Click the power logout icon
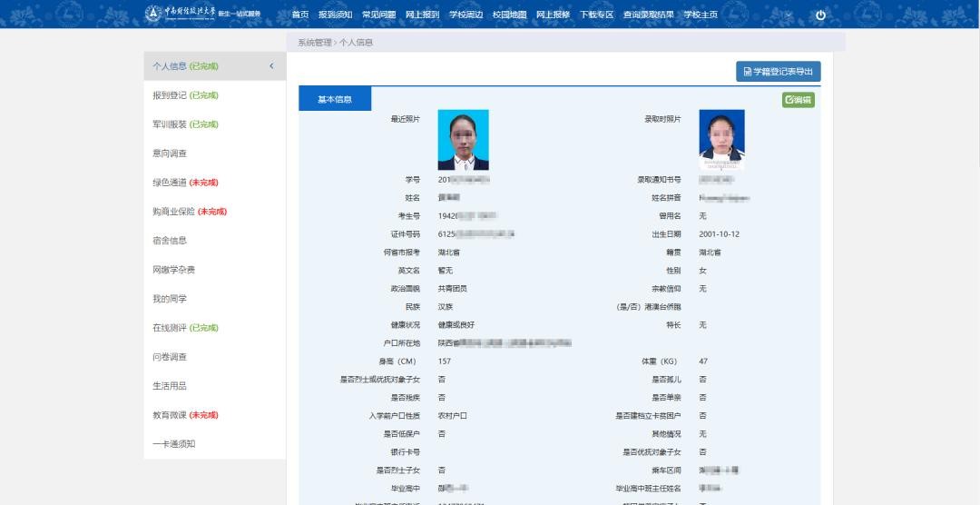The height and width of the screenshot is (505, 980). tap(820, 15)
